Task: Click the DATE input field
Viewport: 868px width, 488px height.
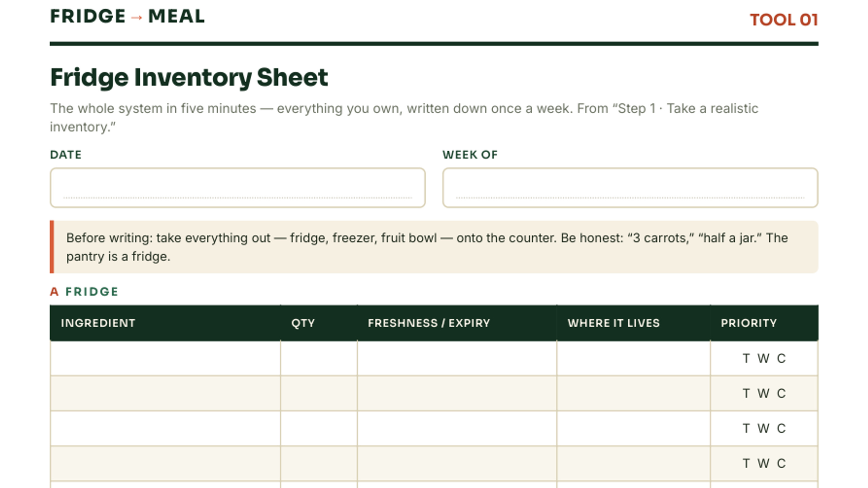Action: pyautogui.click(x=237, y=188)
